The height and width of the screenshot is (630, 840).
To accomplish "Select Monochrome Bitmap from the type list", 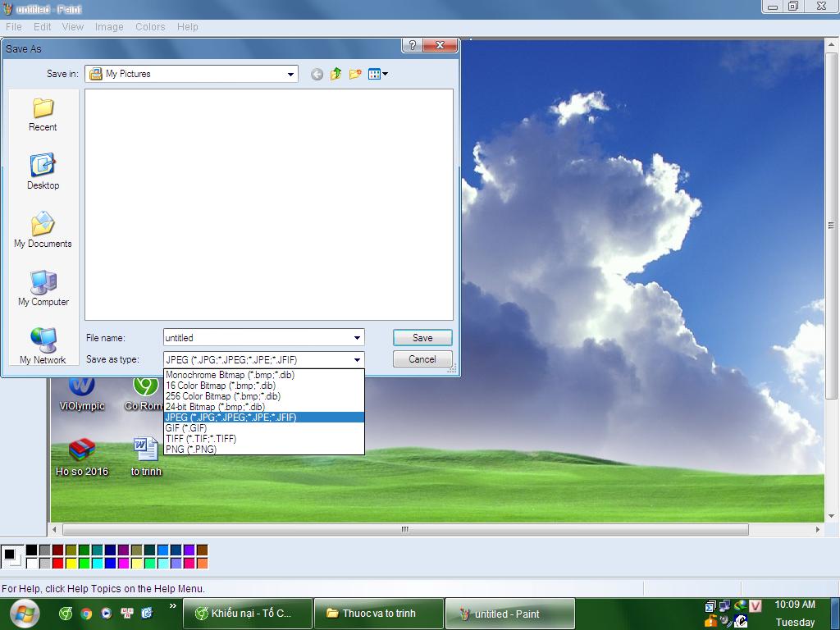I will (230, 375).
